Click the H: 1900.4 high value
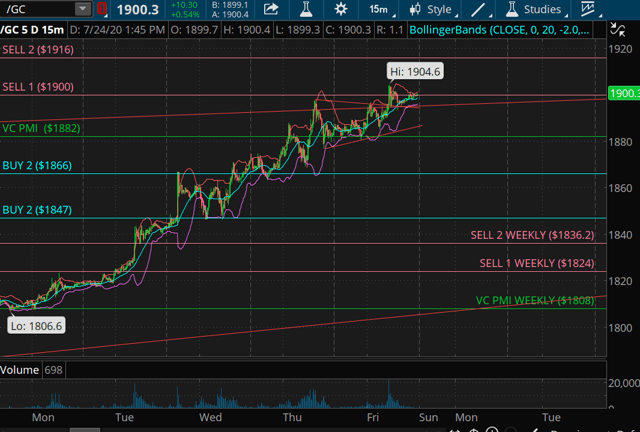 (247, 30)
